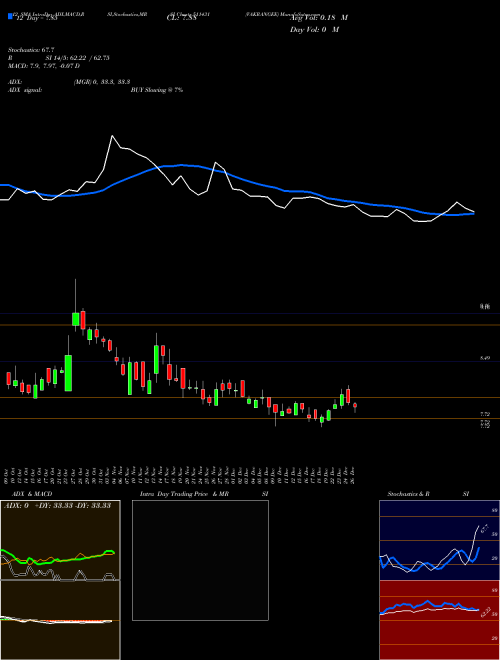
Task: Select the 'CL: 7.88' closing price text
Action: (x=182, y=18)
